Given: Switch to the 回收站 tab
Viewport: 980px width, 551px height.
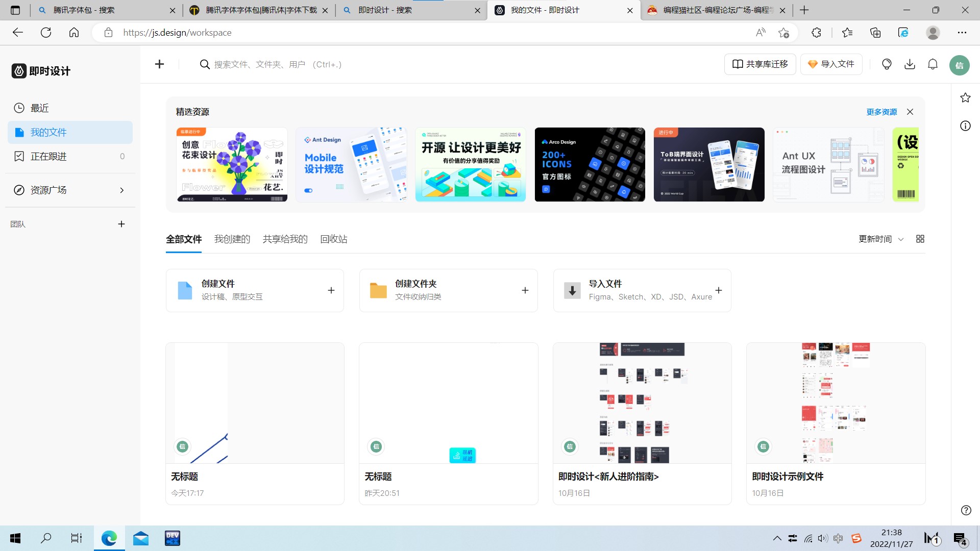Looking at the screenshot, I should coord(334,239).
